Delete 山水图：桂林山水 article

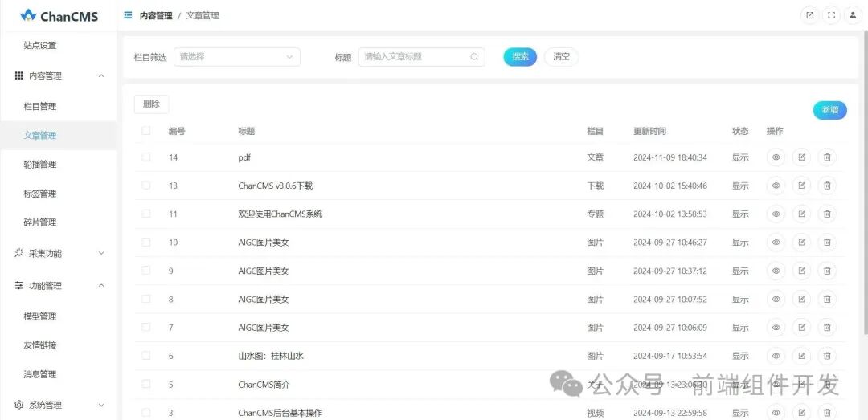(827, 356)
